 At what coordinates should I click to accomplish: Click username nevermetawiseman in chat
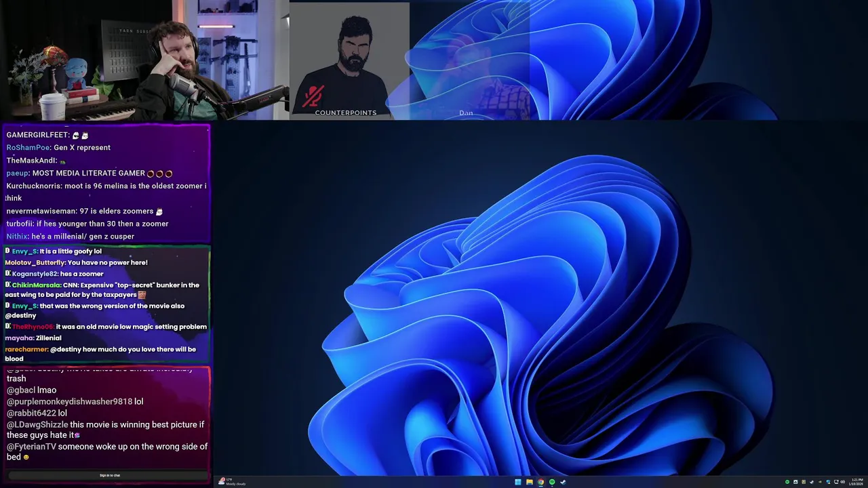click(41, 211)
